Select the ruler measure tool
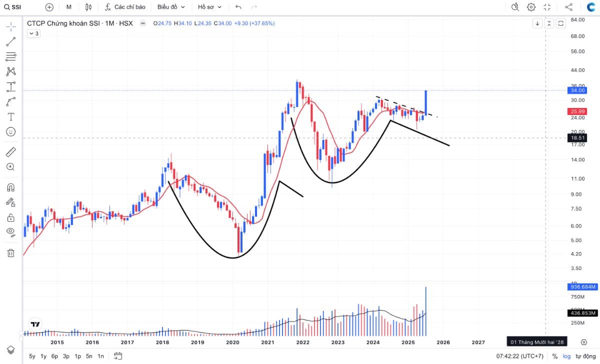This screenshot has height=364, width=600. pos(10,151)
